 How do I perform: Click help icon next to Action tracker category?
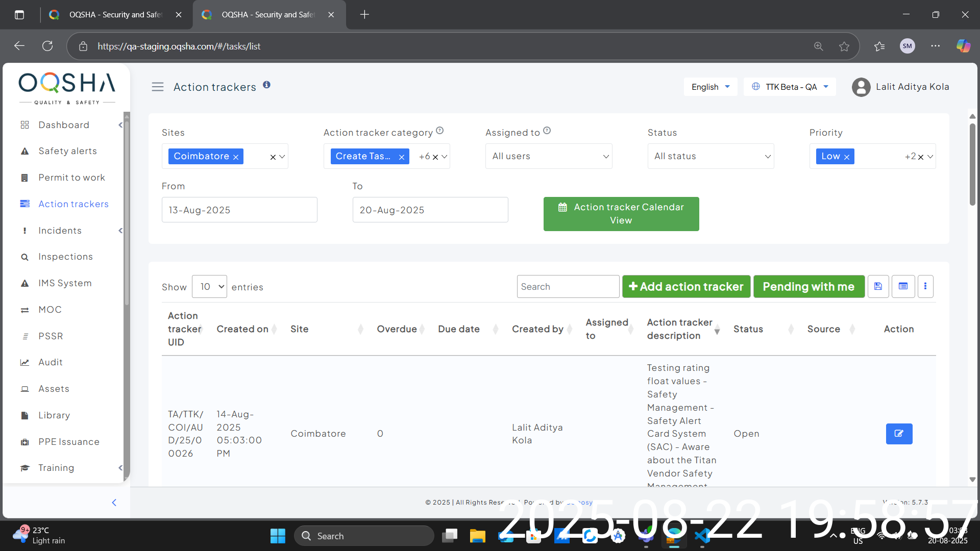coord(440,131)
